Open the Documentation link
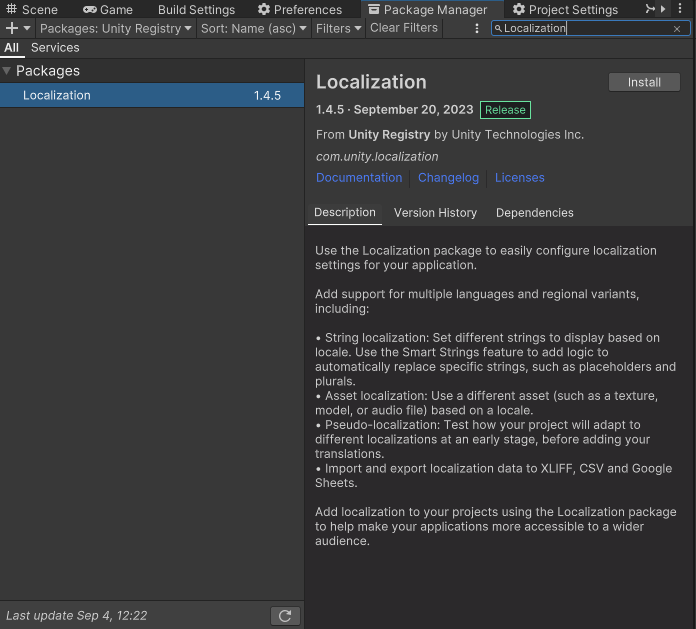696x629 pixels. [359, 178]
